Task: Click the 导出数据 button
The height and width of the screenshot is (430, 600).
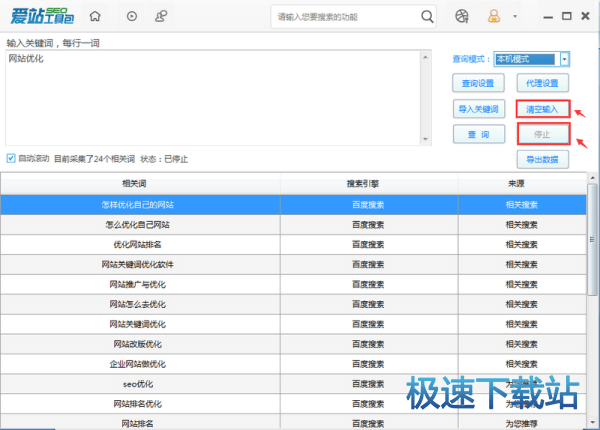Action: pos(543,159)
